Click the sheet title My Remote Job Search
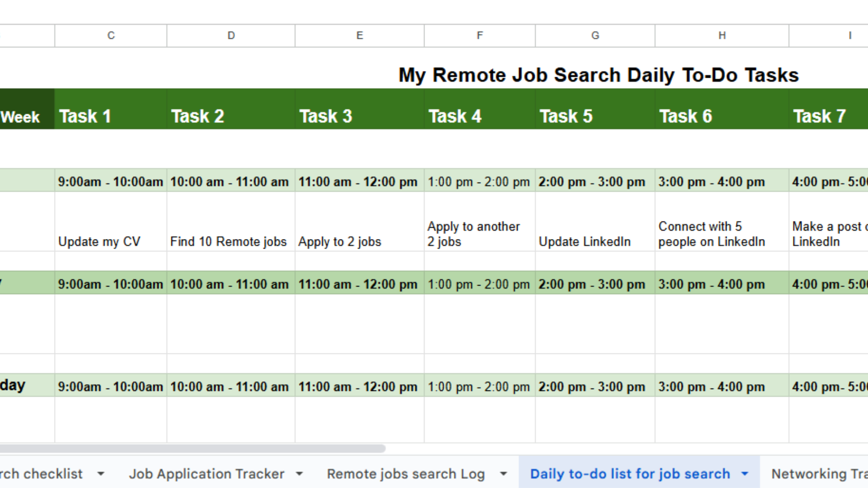Screen dimensions: 868x488 [x=598, y=75]
